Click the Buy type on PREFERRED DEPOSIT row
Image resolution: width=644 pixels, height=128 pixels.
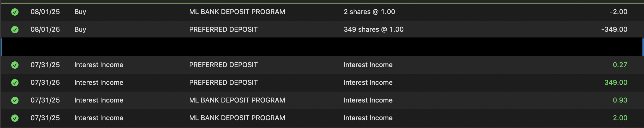coord(80,29)
